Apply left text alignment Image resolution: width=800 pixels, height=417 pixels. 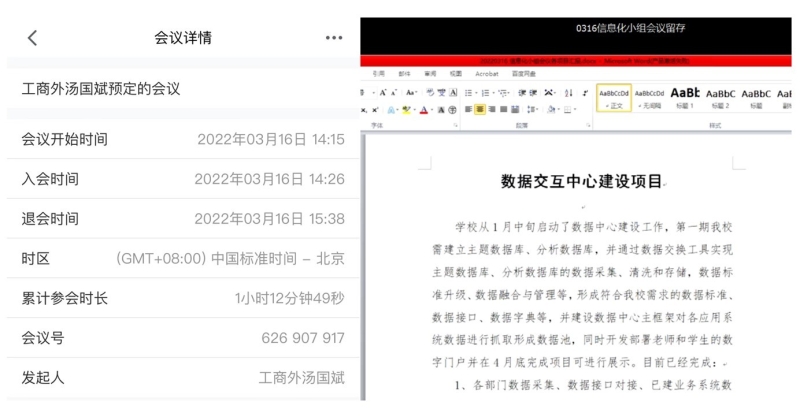(x=468, y=110)
